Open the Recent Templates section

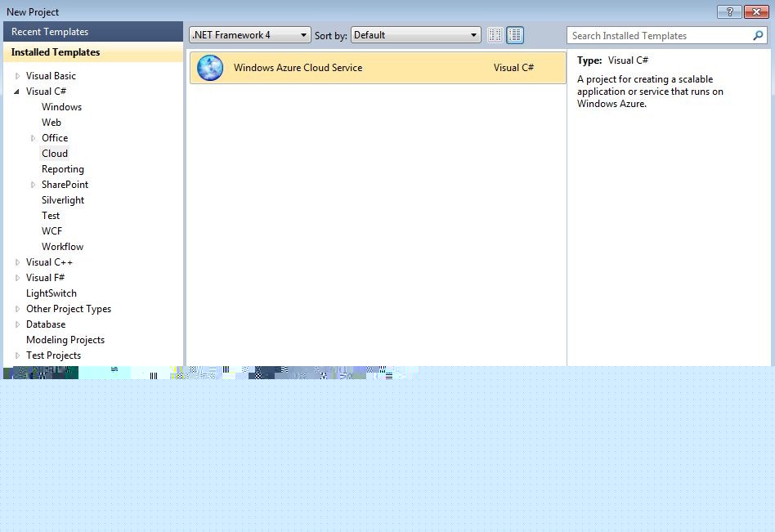(x=93, y=32)
